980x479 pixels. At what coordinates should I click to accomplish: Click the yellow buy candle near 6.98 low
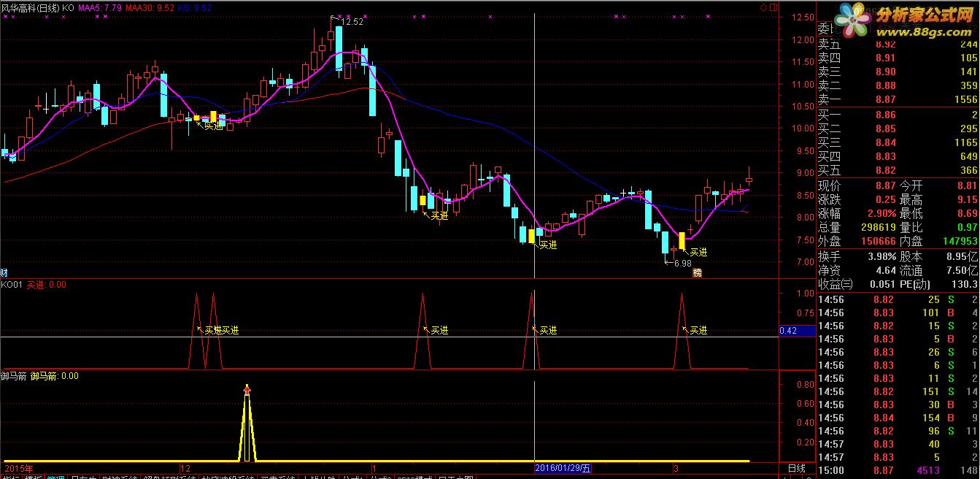[x=682, y=240]
